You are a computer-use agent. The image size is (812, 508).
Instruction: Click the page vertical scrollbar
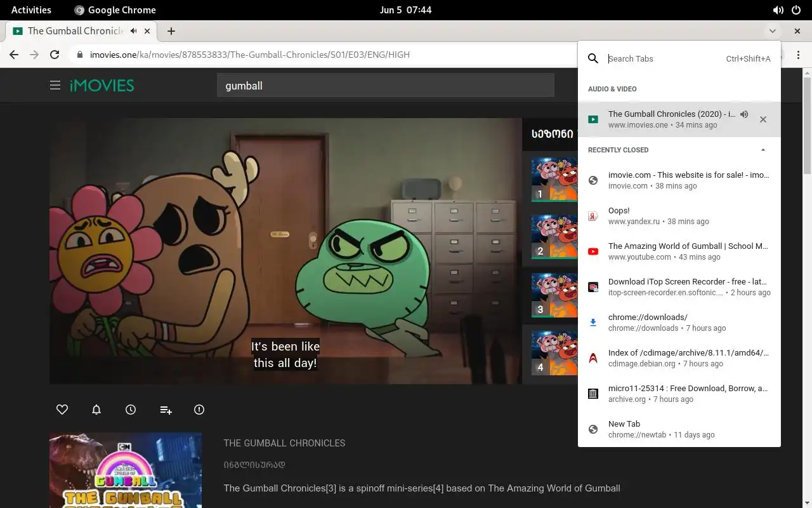coord(807,127)
